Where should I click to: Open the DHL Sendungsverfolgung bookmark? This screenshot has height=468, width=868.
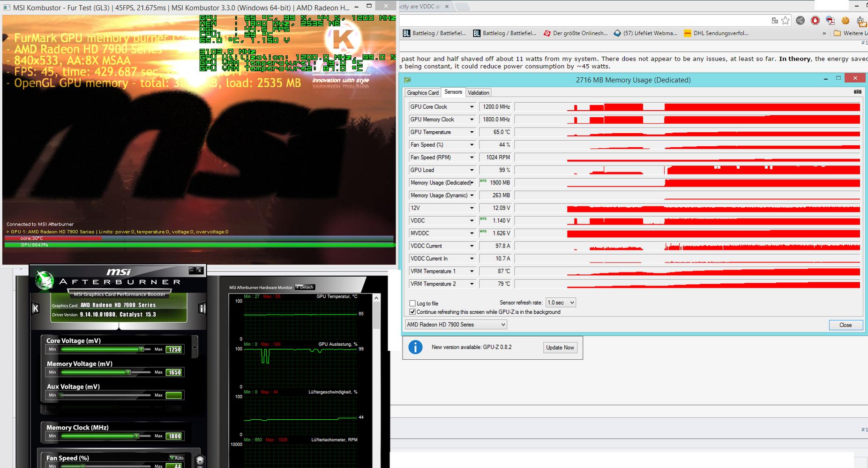click(x=716, y=33)
